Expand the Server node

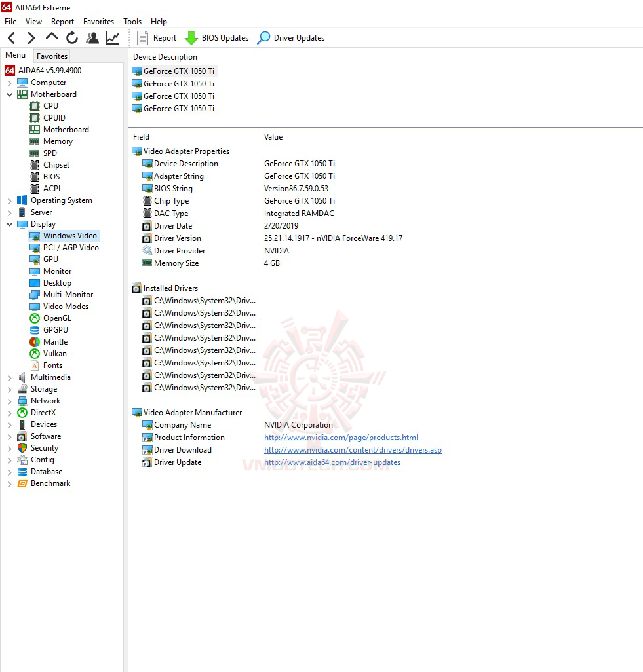click(9, 212)
